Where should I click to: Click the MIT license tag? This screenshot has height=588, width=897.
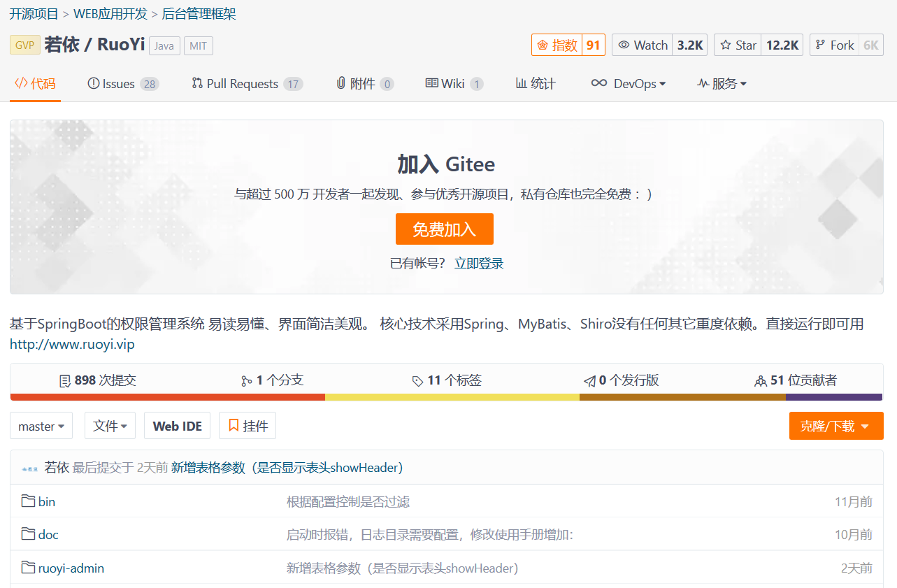tap(199, 46)
